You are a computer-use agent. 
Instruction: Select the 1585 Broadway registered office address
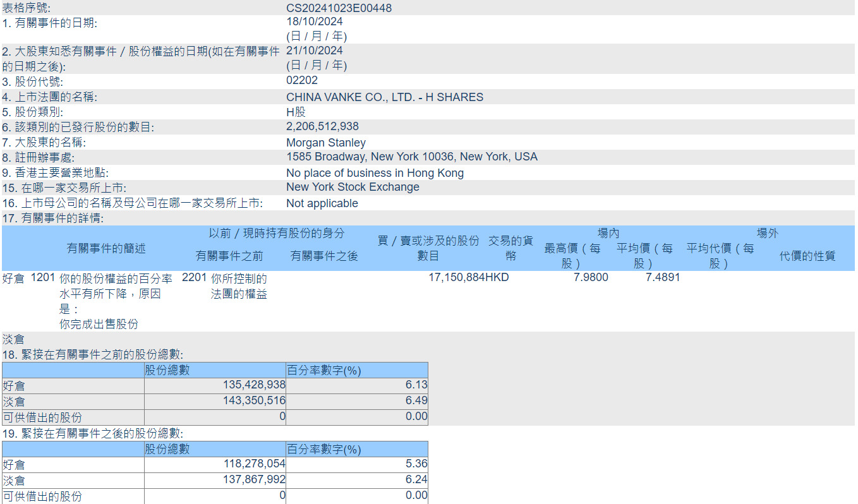(x=411, y=157)
